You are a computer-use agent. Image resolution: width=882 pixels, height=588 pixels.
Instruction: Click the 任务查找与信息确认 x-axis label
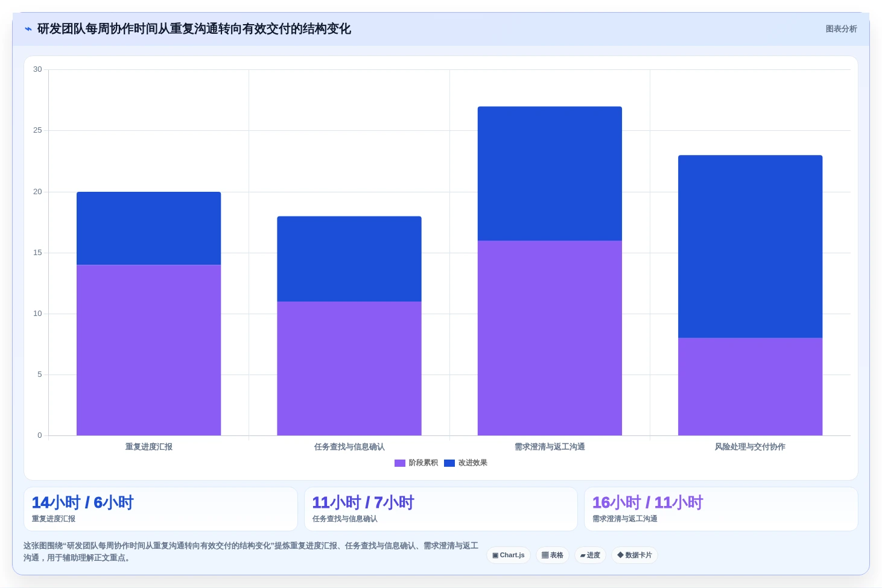point(349,447)
